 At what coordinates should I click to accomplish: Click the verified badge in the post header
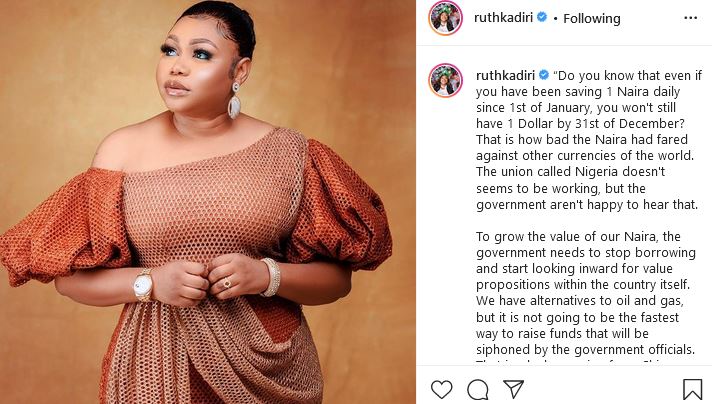pyautogui.click(x=542, y=17)
